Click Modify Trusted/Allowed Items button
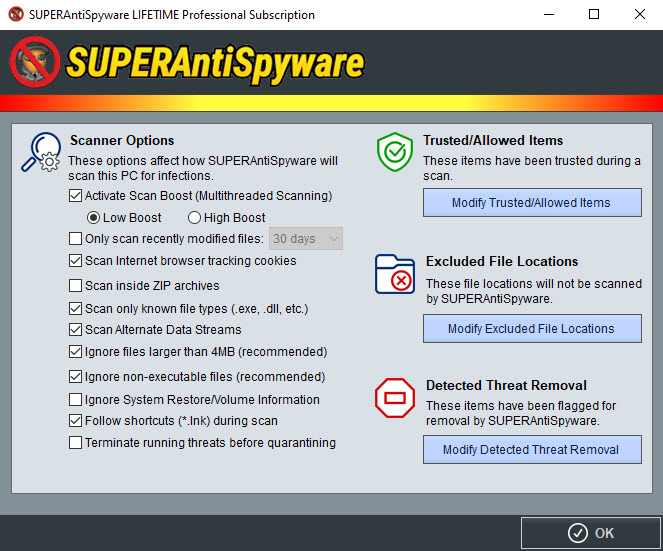Viewport: 663px width, 551px height. click(532, 203)
